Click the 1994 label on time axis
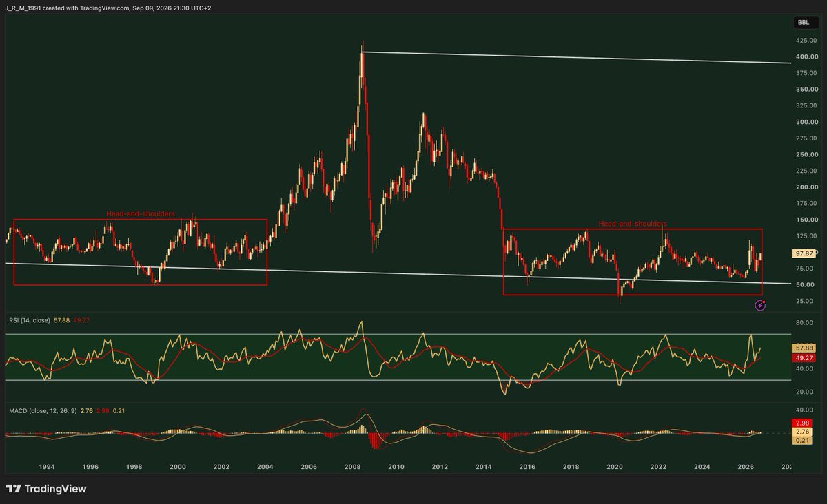Screen dimensions: 827x504 (x=47, y=467)
